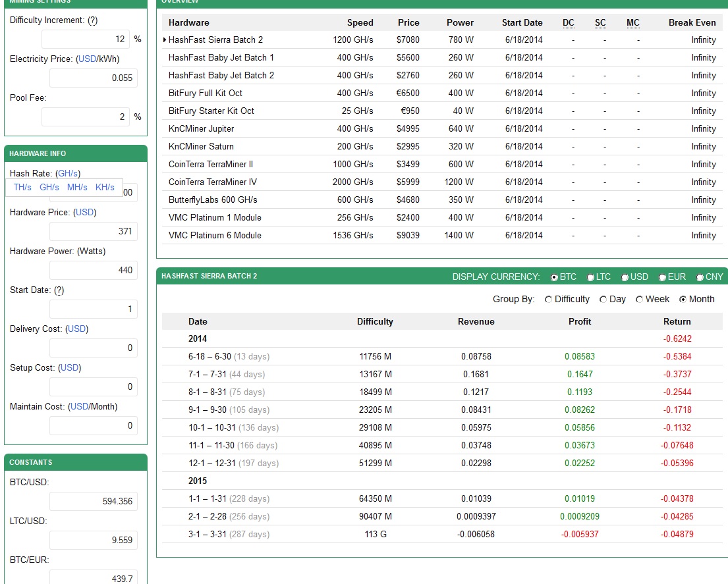
Task: Focus the Difficulty Increment input field
Action: [86, 40]
